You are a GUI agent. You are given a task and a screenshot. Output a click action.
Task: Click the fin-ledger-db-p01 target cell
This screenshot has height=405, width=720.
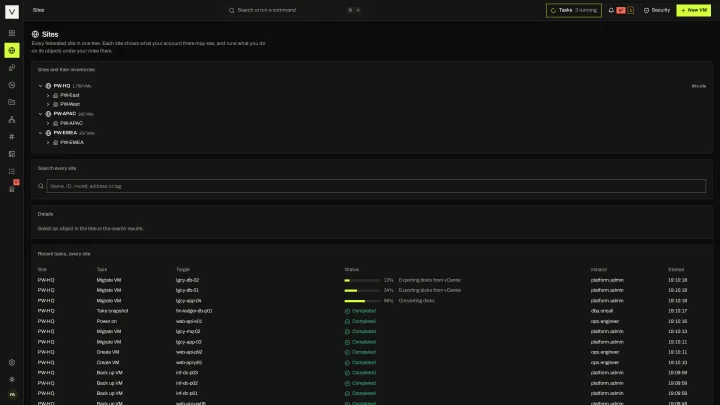coord(194,311)
